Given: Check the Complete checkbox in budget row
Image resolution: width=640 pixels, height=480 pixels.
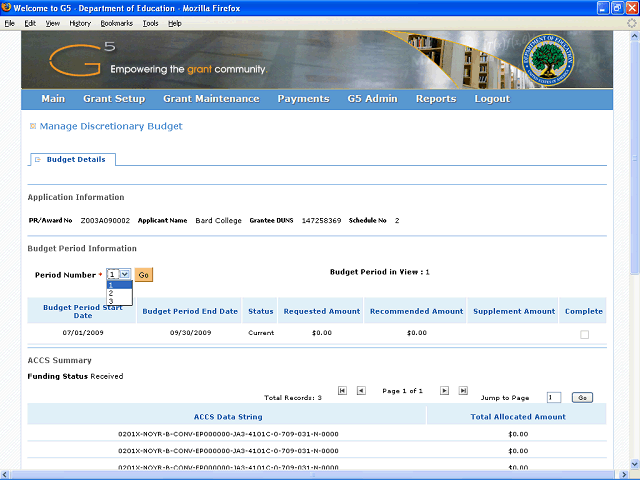Looking at the screenshot, I should coord(584,334).
